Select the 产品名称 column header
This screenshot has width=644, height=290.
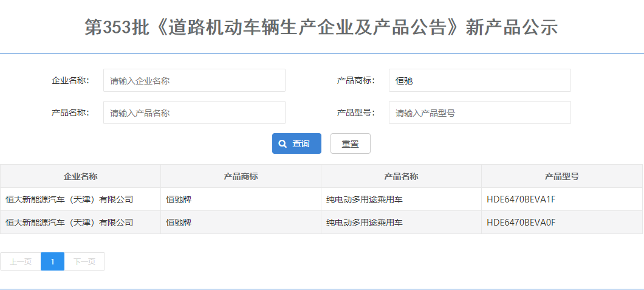pos(401,176)
